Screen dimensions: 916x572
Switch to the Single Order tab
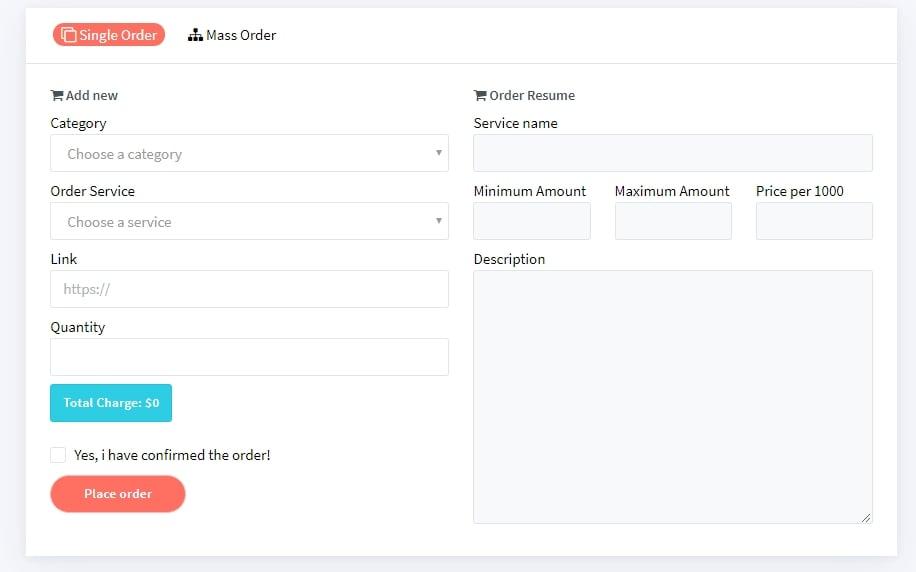coord(109,35)
